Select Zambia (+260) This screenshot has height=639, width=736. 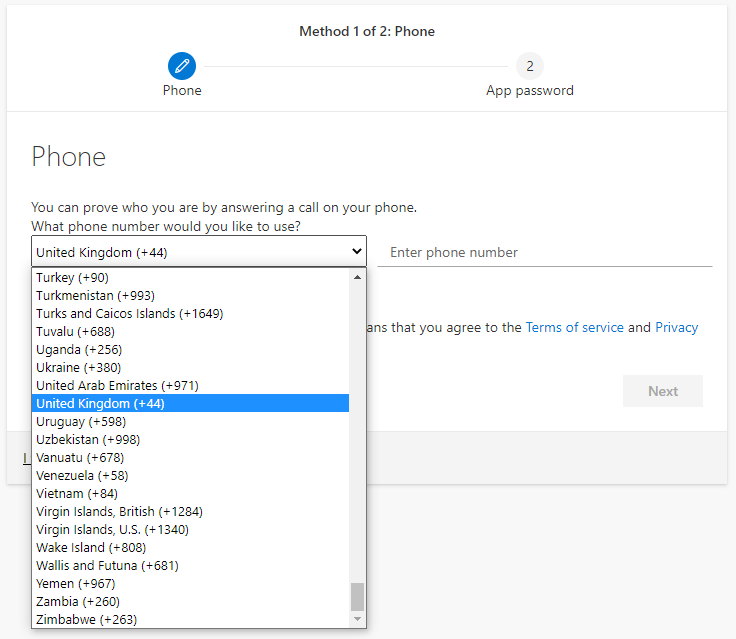tap(190, 601)
